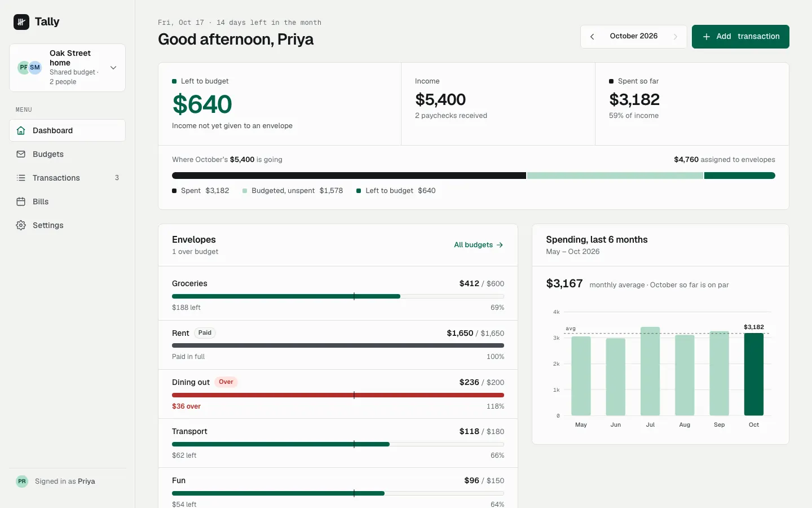
Task: Follow the All budgets link
Action: coord(478,245)
